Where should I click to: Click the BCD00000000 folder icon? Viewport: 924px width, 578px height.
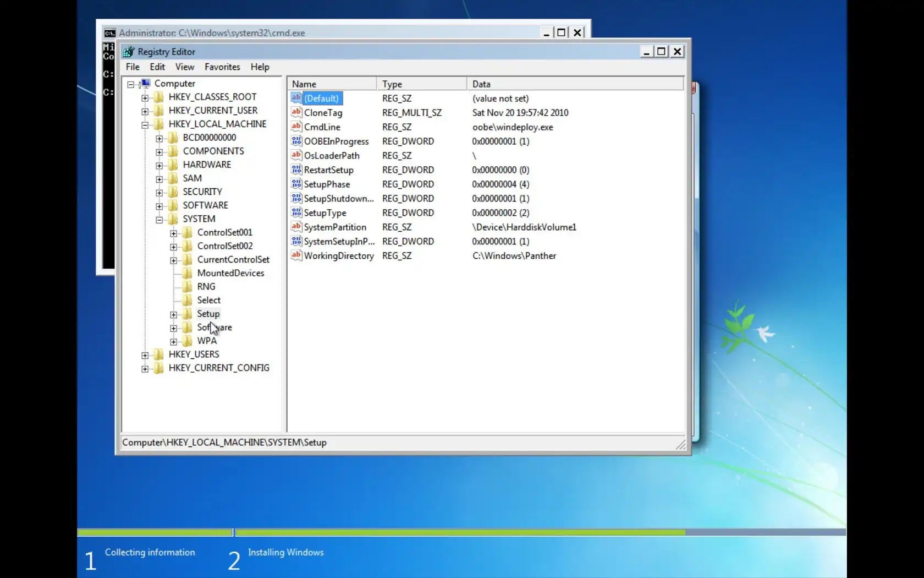click(x=173, y=138)
